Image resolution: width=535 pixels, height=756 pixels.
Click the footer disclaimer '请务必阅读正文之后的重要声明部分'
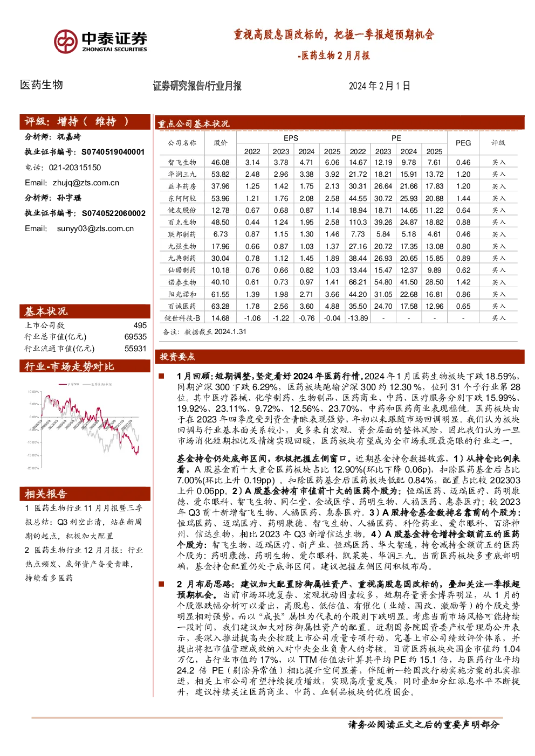(423, 725)
